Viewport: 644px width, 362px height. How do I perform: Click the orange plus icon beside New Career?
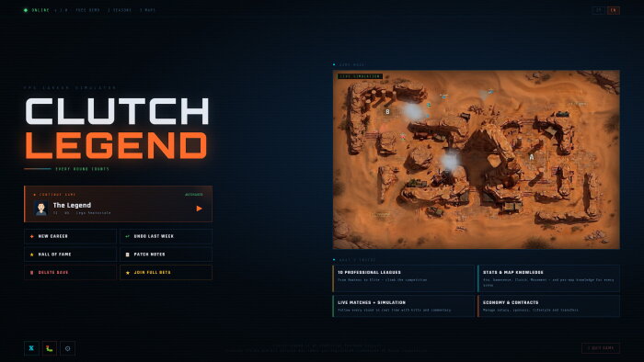[x=31, y=236]
